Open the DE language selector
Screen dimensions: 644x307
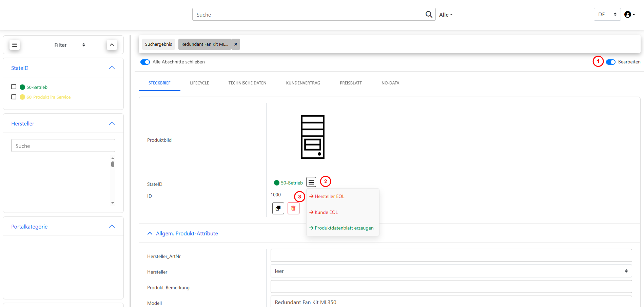pos(607,14)
